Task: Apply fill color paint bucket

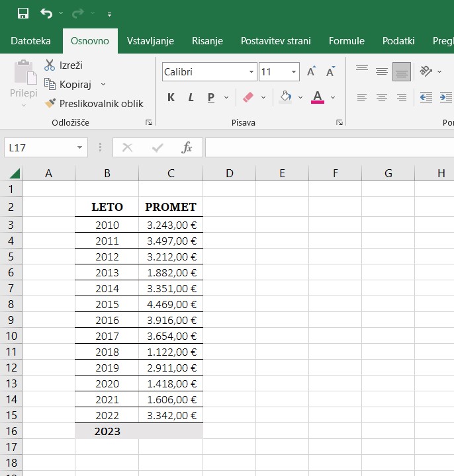Action: pyautogui.click(x=285, y=97)
